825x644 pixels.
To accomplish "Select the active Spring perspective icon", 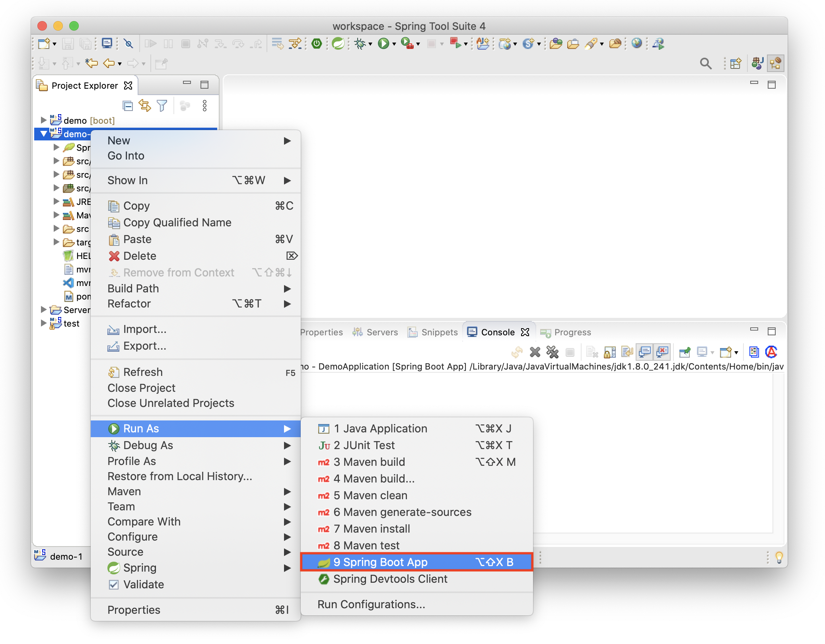I will click(776, 63).
